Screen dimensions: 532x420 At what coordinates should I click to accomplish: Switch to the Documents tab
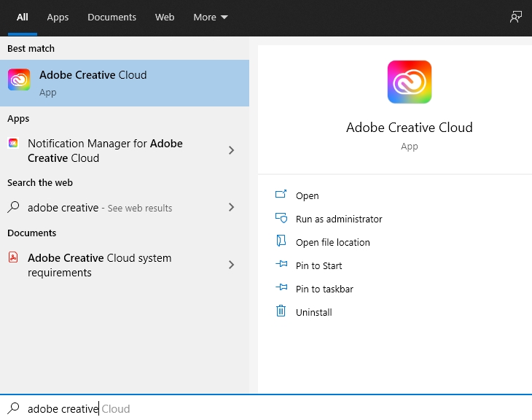pos(112,17)
